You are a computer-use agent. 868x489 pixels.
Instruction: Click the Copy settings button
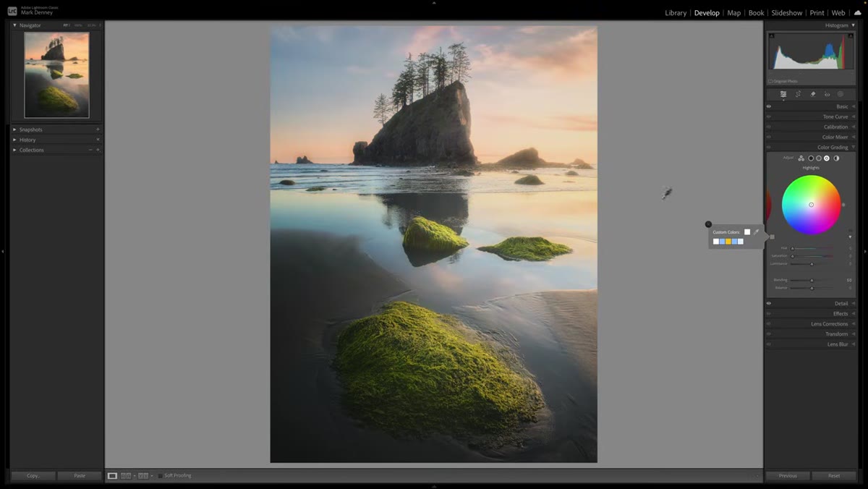(33, 476)
